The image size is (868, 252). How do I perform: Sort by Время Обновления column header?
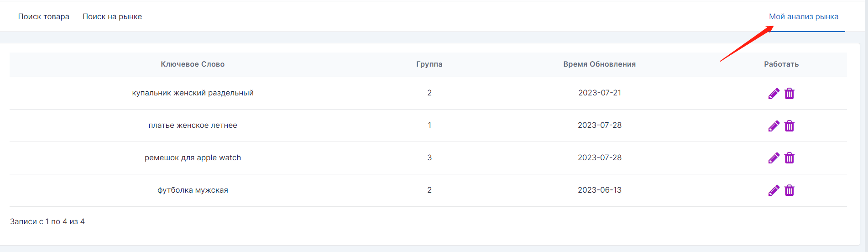(599, 64)
